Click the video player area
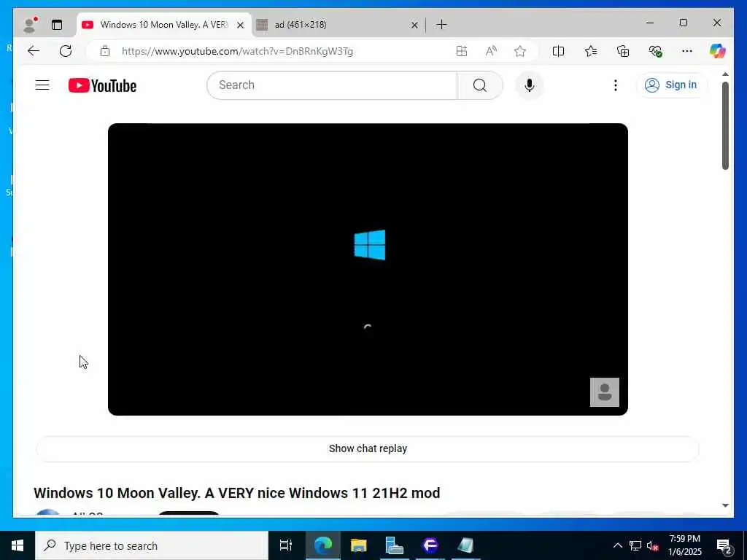This screenshot has width=747, height=560. (x=368, y=269)
